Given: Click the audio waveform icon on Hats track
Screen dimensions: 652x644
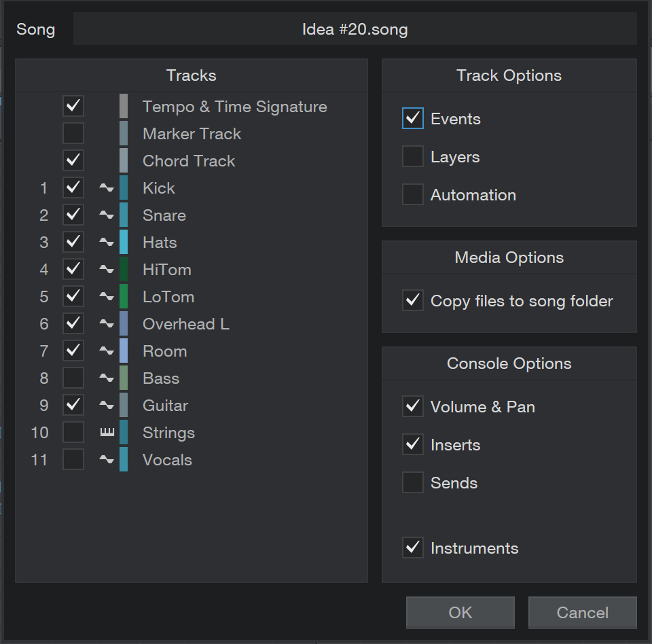Looking at the screenshot, I should coord(107,242).
